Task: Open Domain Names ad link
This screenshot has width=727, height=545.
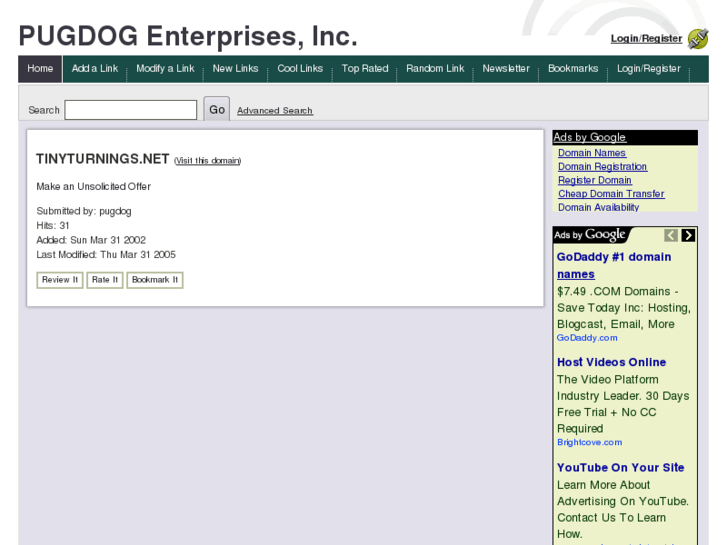Action: click(592, 153)
